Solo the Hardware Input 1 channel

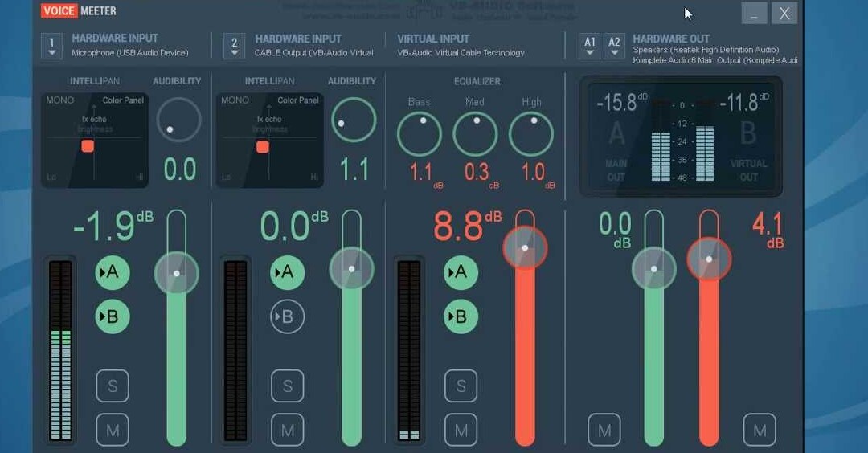[x=113, y=386]
